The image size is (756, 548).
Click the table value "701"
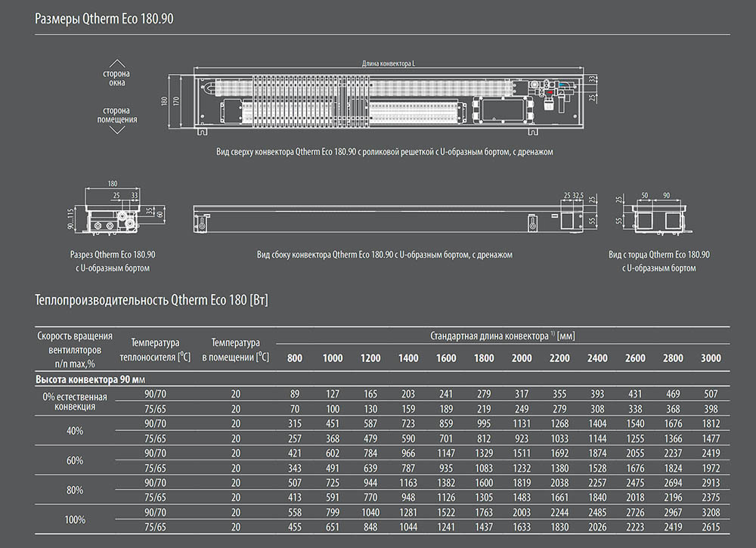coord(446,438)
